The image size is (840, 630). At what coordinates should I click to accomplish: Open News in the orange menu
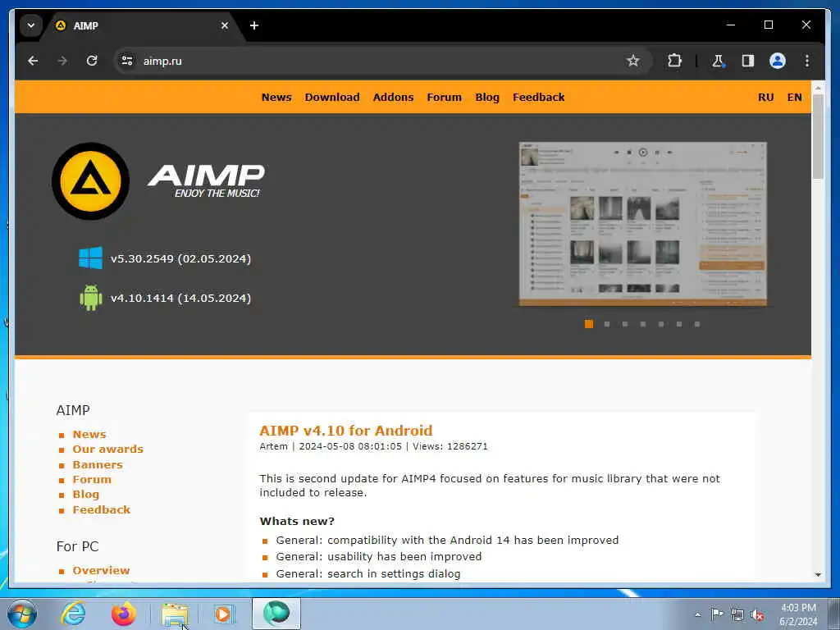[276, 97]
